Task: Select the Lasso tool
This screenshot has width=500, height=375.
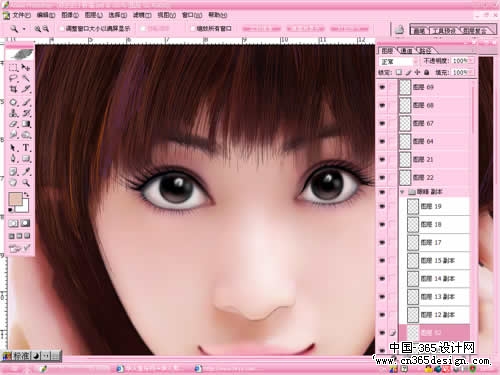Action: [13, 78]
